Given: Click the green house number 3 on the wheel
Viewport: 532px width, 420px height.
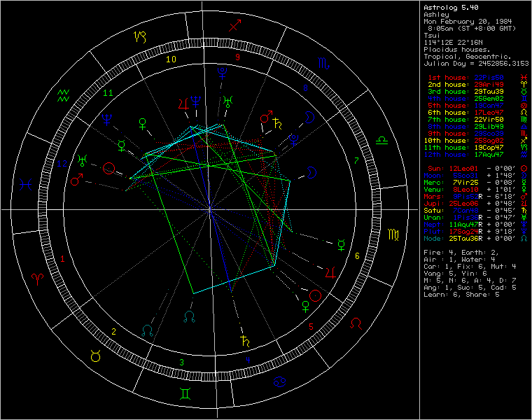Looking at the screenshot, I should point(182,363).
